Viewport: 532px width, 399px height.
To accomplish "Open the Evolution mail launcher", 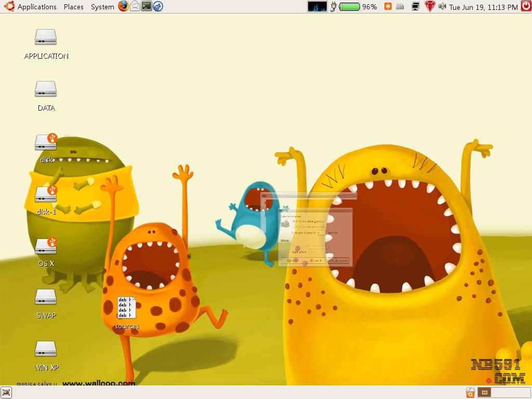I will (x=135, y=6).
